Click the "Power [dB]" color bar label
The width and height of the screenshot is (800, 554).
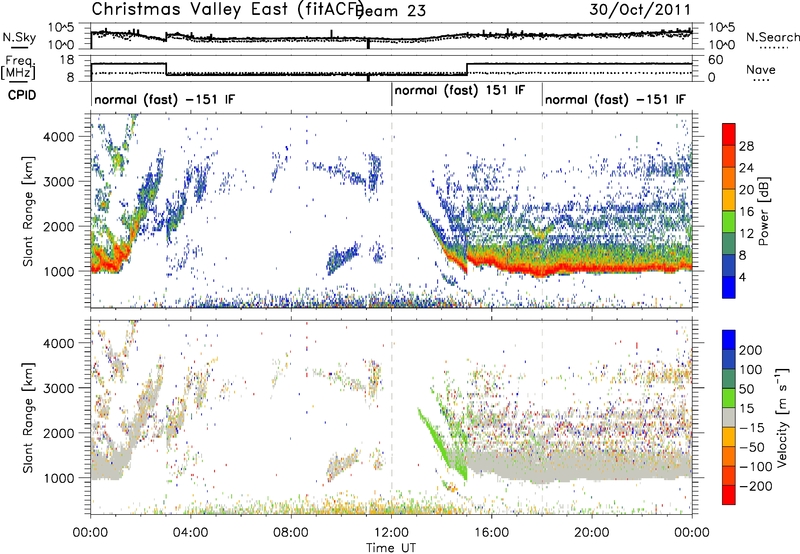point(764,211)
